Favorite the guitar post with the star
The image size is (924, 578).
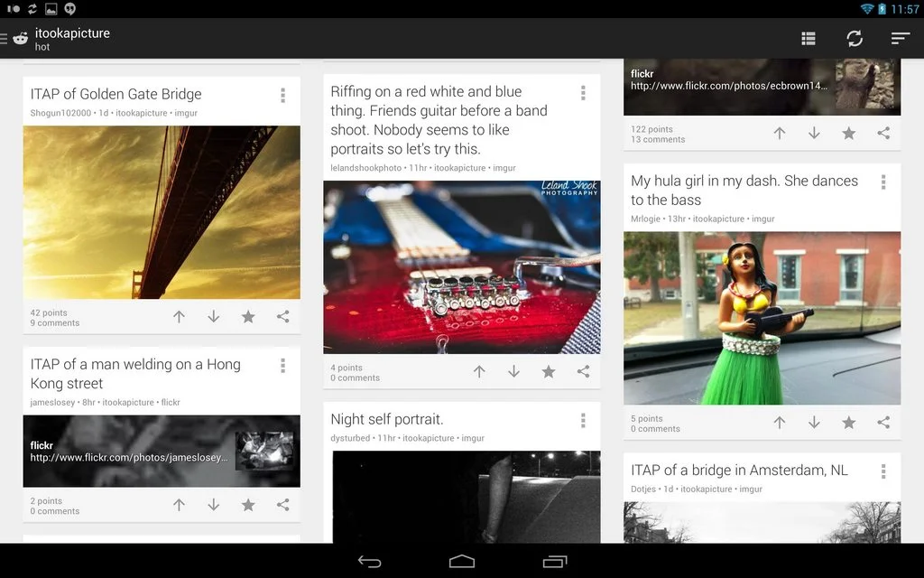[549, 371]
